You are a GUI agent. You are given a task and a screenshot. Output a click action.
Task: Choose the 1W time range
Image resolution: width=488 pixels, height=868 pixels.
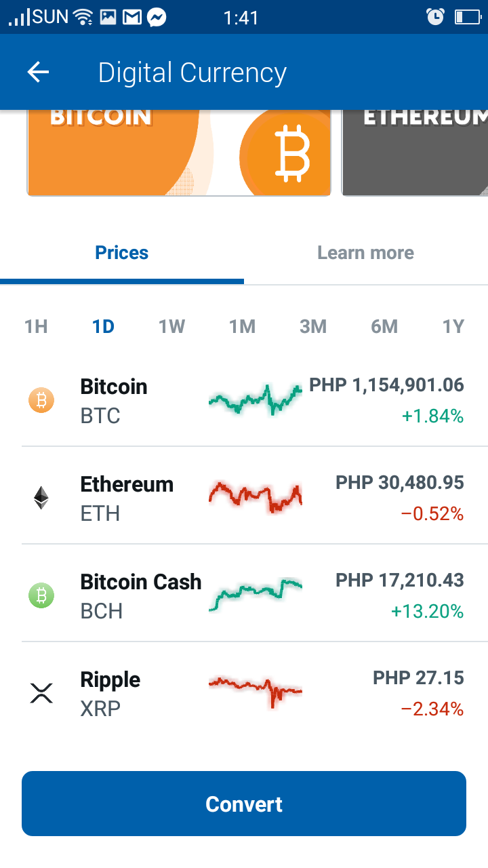(172, 327)
